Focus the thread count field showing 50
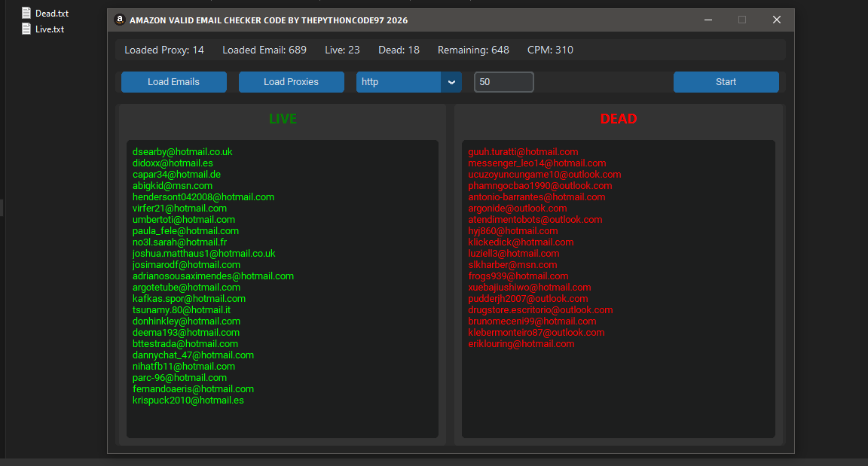This screenshot has height=466, width=868. pos(504,82)
